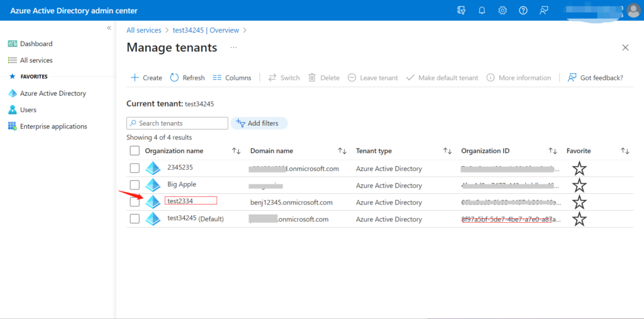The width and height of the screenshot is (644, 319).
Task: Refresh the tenant list
Action: coord(187,77)
